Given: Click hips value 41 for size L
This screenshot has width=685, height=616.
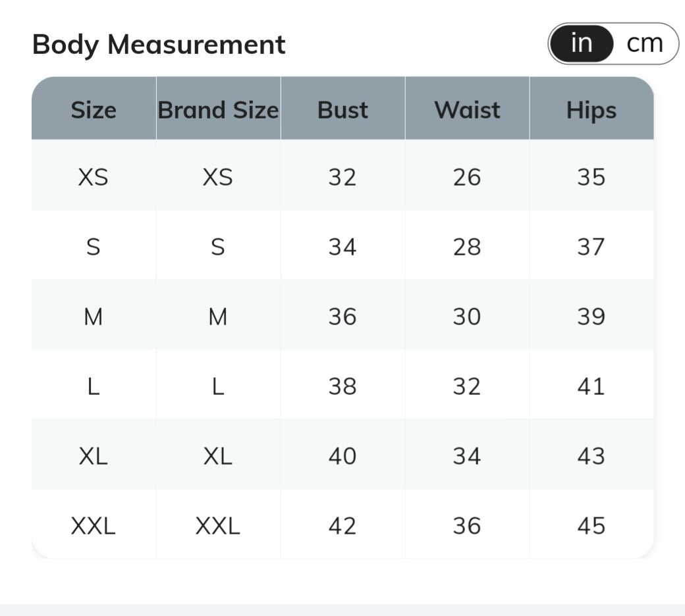Looking at the screenshot, I should point(591,386).
